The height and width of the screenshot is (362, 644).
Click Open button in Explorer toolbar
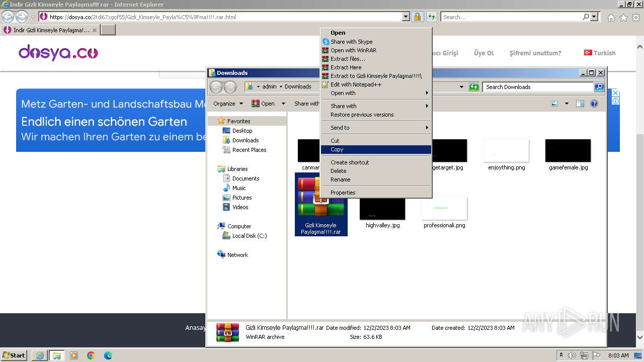(x=263, y=104)
